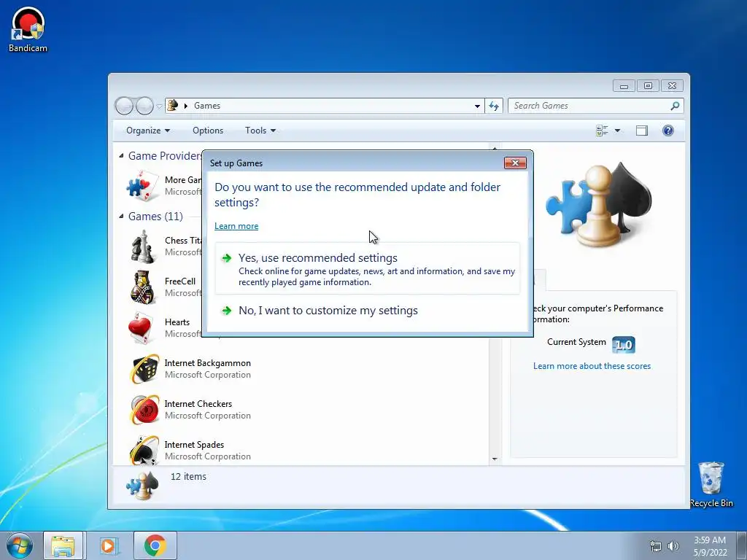This screenshot has width=747, height=560.
Task: Click the FreeCell name label
Action: (x=180, y=281)
